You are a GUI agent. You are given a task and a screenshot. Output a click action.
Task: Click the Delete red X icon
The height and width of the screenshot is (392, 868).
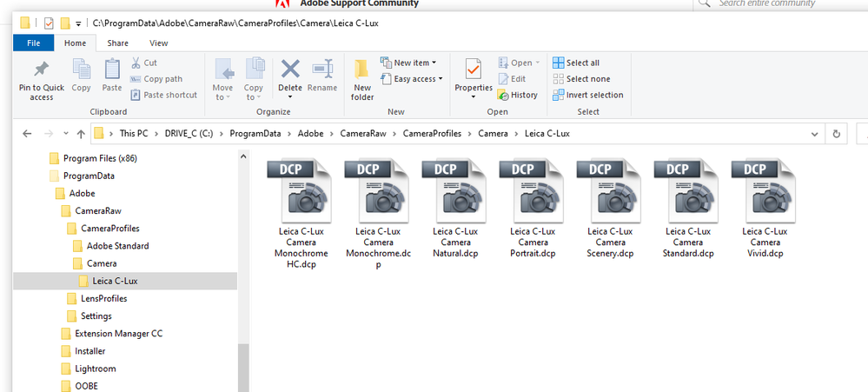coord(290,70)
